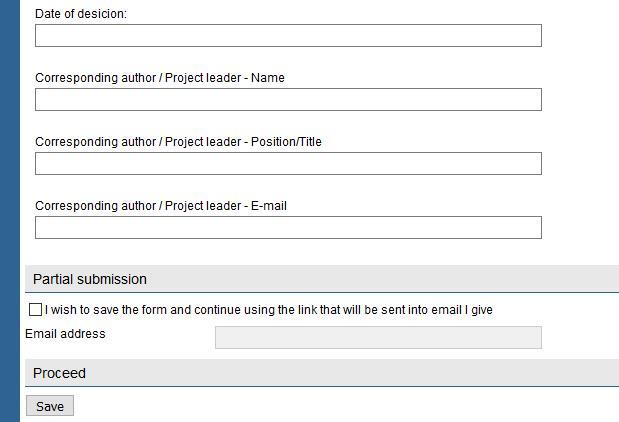Place cursor in the corresponding author name box
The width and height of the screenshot is (619, 422).
pos(288,99)
